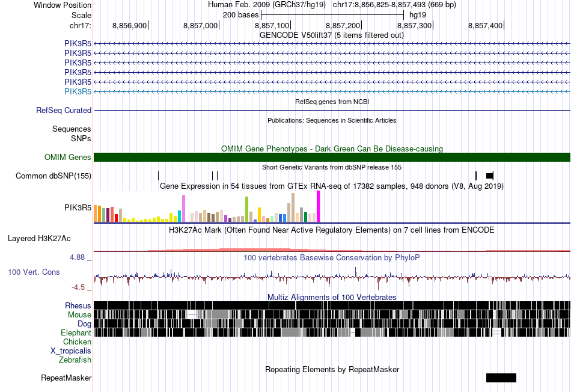Viewport: 571px width, 392px height.
Task: Select the Dog alignment label
Action: coord(84,324)
